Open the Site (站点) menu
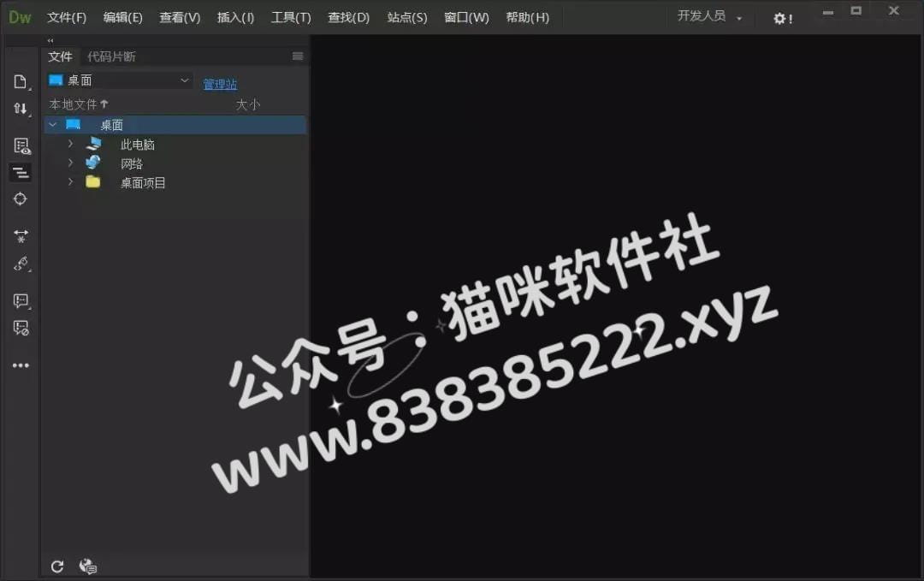The image size is (924, 581). (x=406, y=18)
